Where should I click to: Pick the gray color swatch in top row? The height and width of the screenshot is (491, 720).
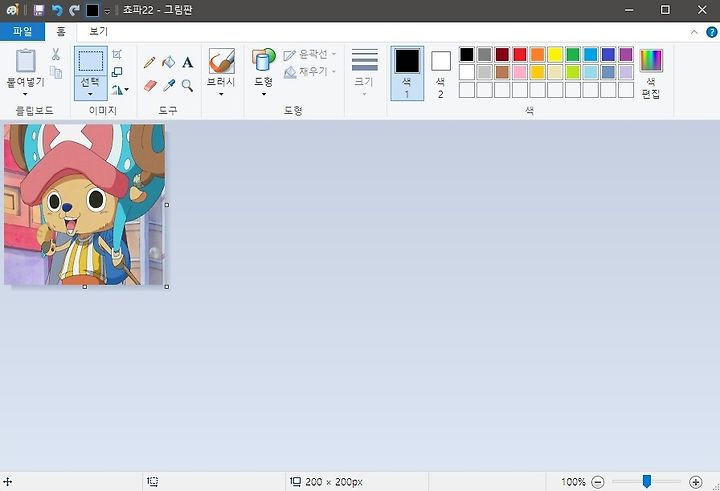click(x=484, y=55)
